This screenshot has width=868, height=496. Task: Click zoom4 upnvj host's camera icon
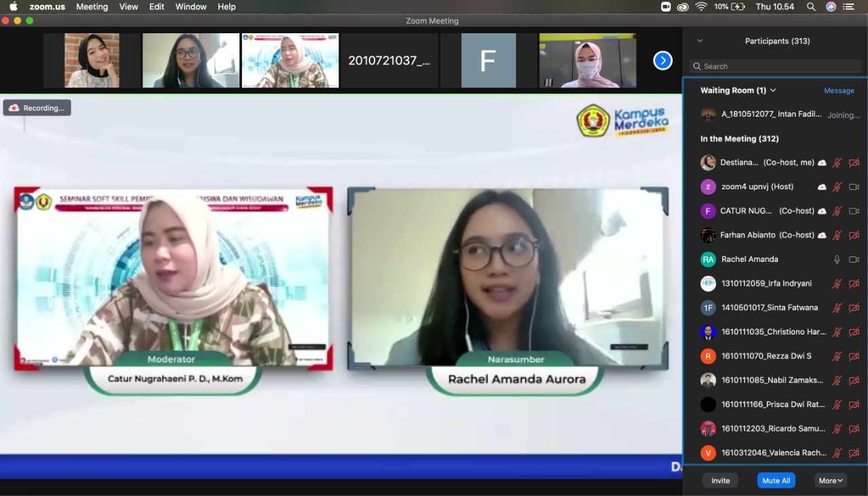coord(854,187)
